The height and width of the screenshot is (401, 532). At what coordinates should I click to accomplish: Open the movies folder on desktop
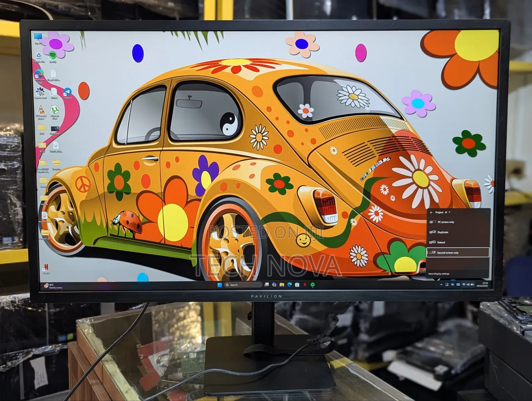(44, 200)
